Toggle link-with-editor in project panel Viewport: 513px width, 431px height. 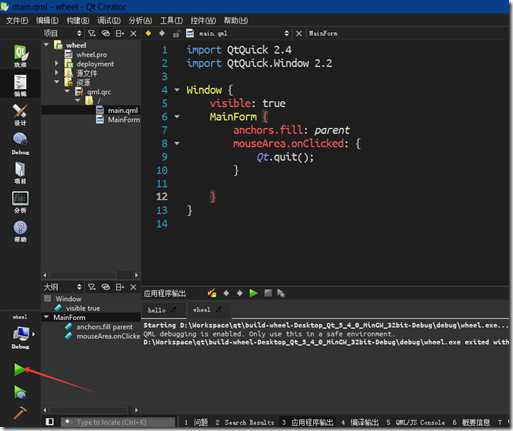(106, 33)
